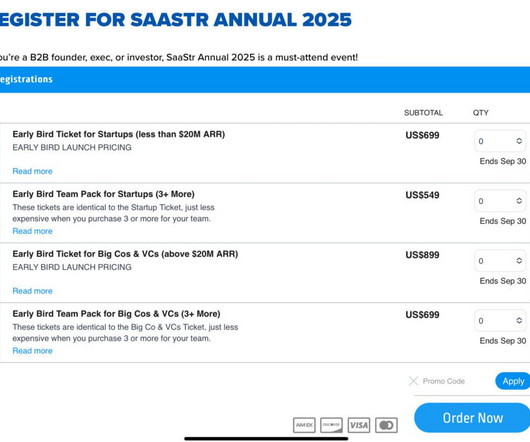Click the Order Now button

(472, 418)
